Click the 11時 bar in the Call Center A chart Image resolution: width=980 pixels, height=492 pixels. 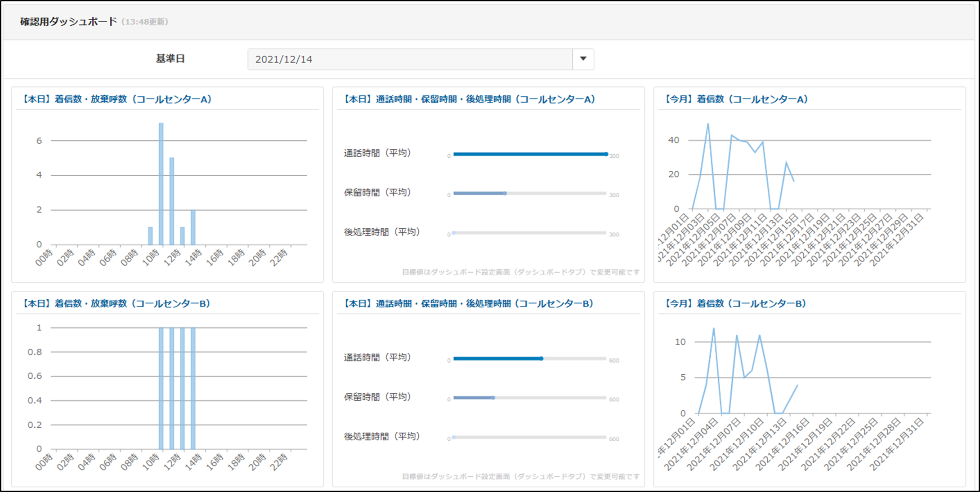(x=172, y=201)
